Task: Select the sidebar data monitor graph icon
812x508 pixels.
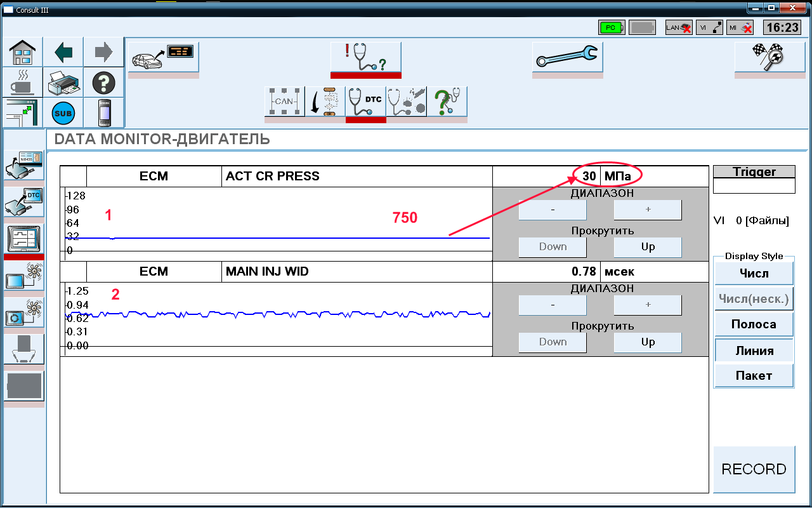Action: point(23,239)
